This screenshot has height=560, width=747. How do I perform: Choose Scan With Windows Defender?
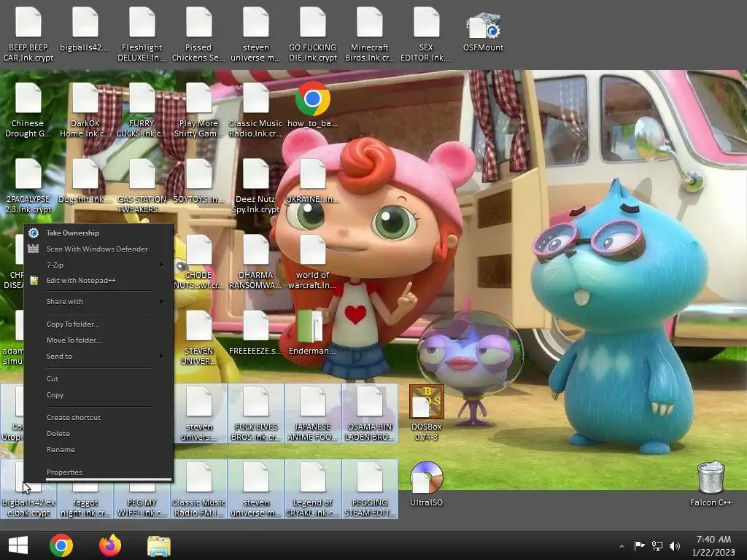coord(98,249)
